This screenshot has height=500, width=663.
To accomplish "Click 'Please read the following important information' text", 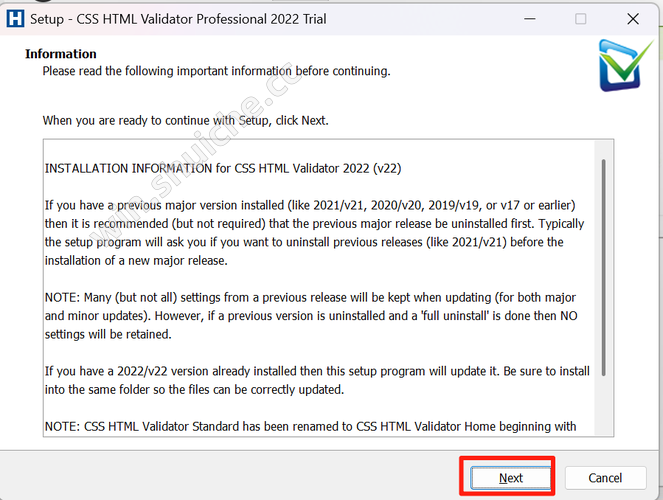I will (216, 71).
